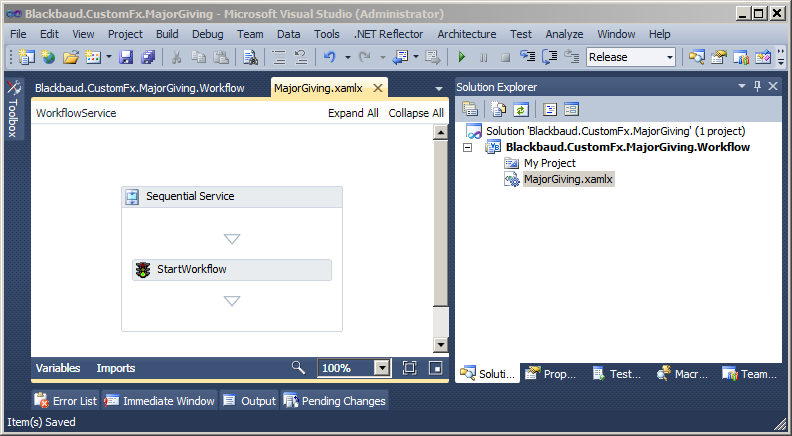Viewport: 792px width, 436px height.
Task: Open the Architecture menu
Action: pos(466,33)
